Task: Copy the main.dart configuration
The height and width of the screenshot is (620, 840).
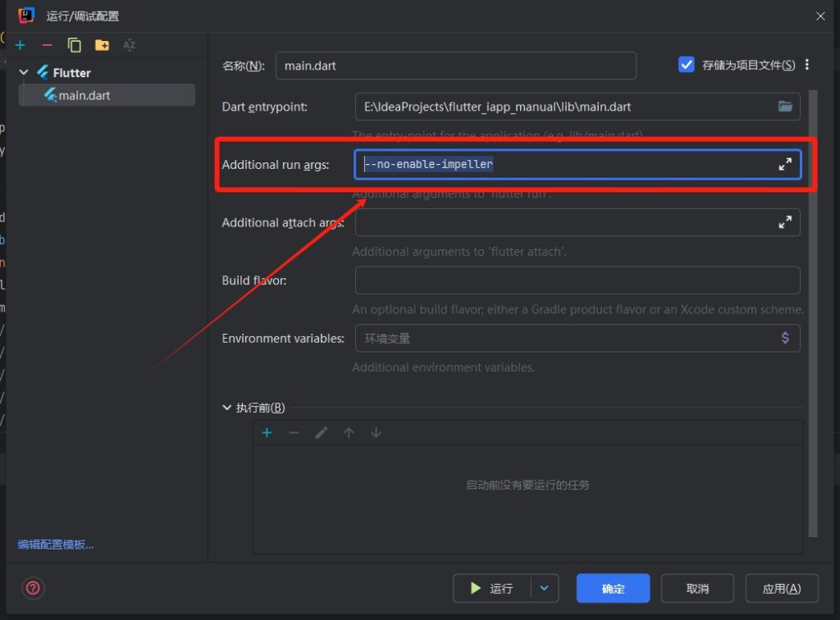Action: (74, 45)
